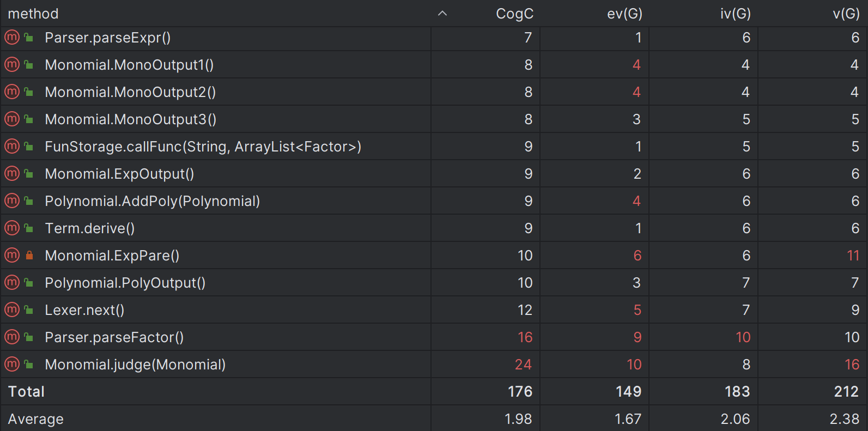Viewport: 868px width, 431px height.
Task: Click the method icon beside FunStorage.callFunc
Action: coord(12,147)
